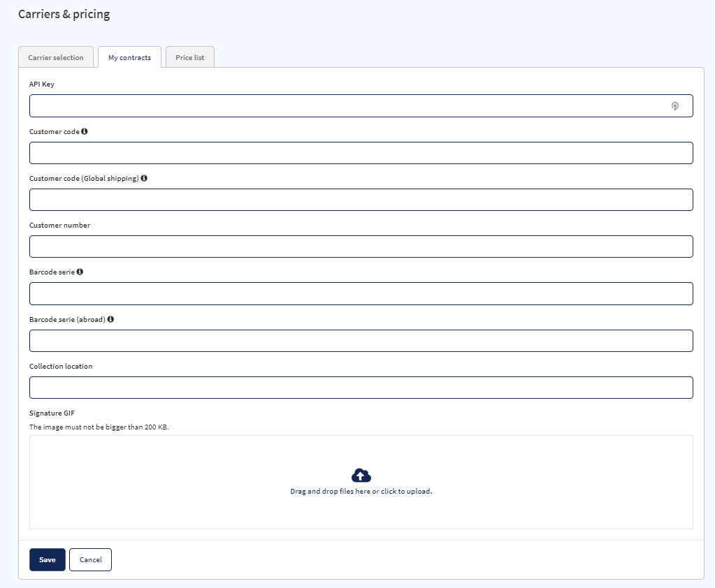Screen dimensions: 715x588
Task: Click the Collection location input field
Action: coord(361,388)
